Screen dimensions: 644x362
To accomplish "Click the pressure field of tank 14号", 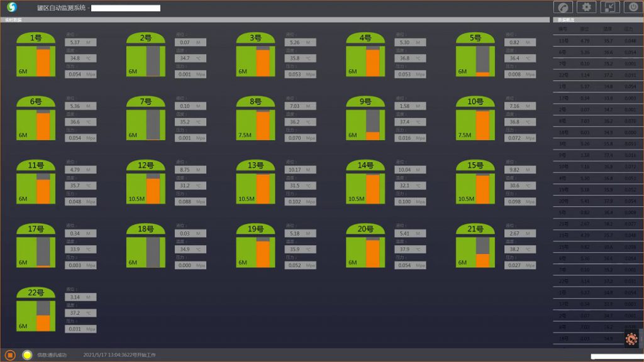I will click(x=410, y=202).
